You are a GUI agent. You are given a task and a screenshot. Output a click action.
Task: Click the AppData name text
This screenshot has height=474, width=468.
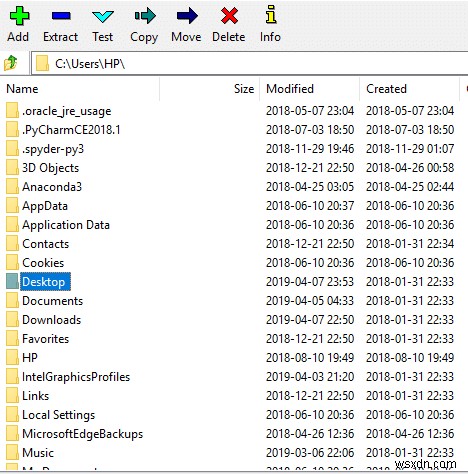coord(45,206)
